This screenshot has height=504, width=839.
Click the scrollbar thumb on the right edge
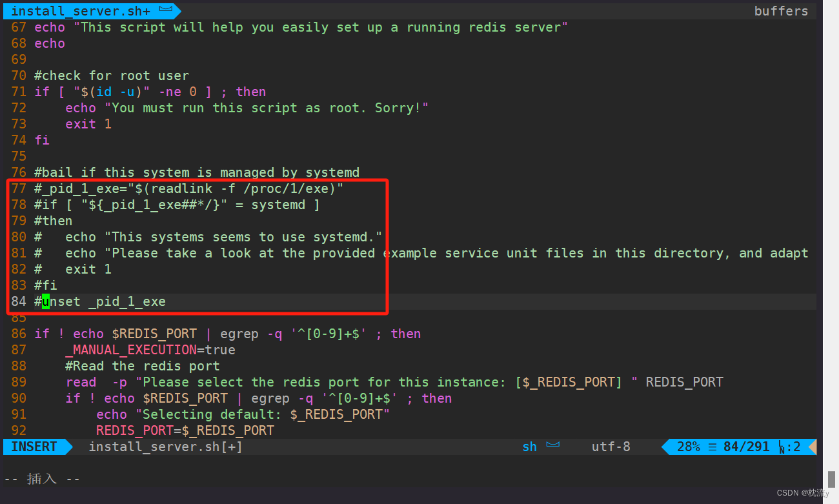832,480
